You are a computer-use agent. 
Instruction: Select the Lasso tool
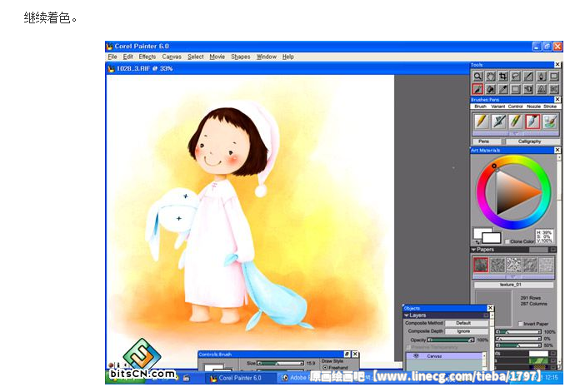point(516,77)
